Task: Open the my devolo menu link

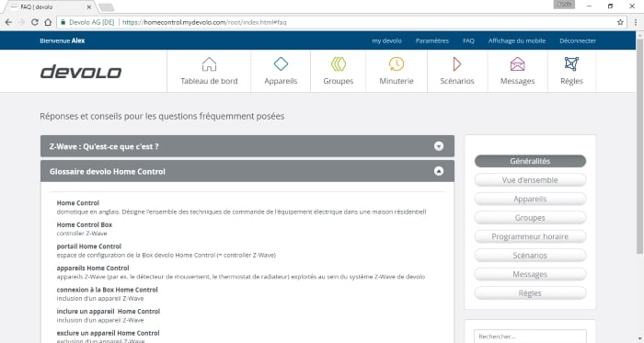Action: pyautogui.click(x=387, y=40)
